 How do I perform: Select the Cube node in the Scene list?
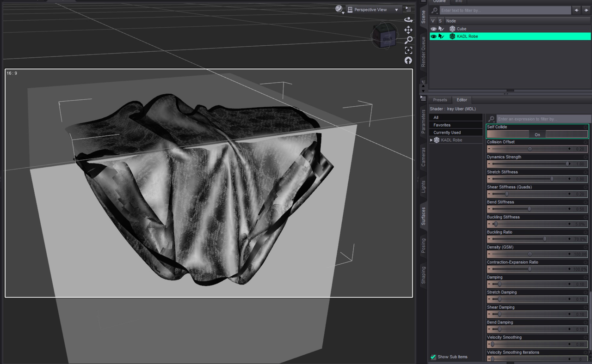tap(461, 29)
